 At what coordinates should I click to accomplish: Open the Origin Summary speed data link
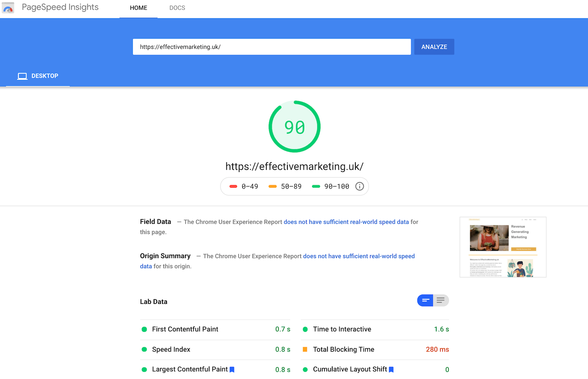pos(358,256)
